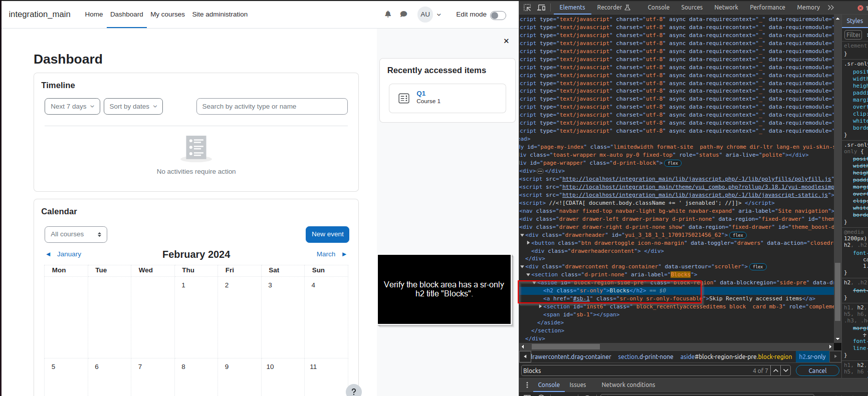Jump to previous search result in DevTools
This screenshot has width=868, height=396.
pyautogui.click(x=776, y=370)
